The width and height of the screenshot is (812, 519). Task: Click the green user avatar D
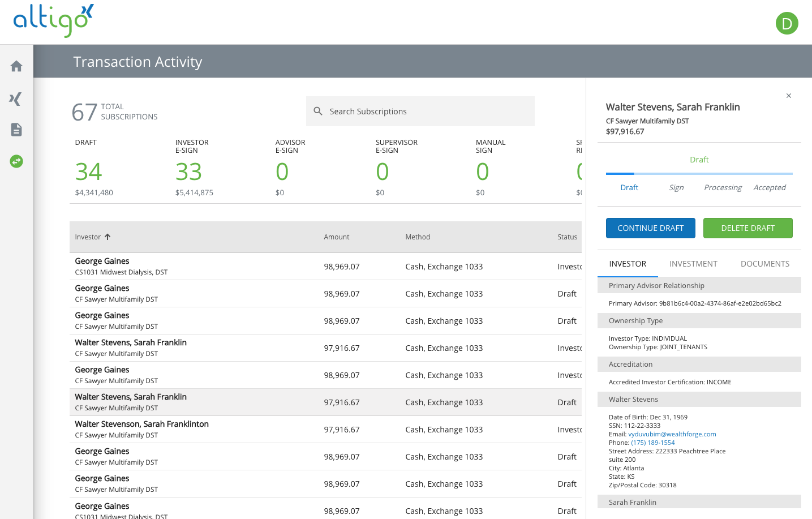coord(787,23)
